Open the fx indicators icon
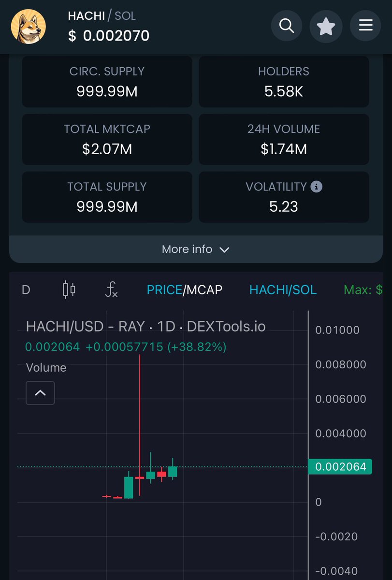 coord(112,290)
